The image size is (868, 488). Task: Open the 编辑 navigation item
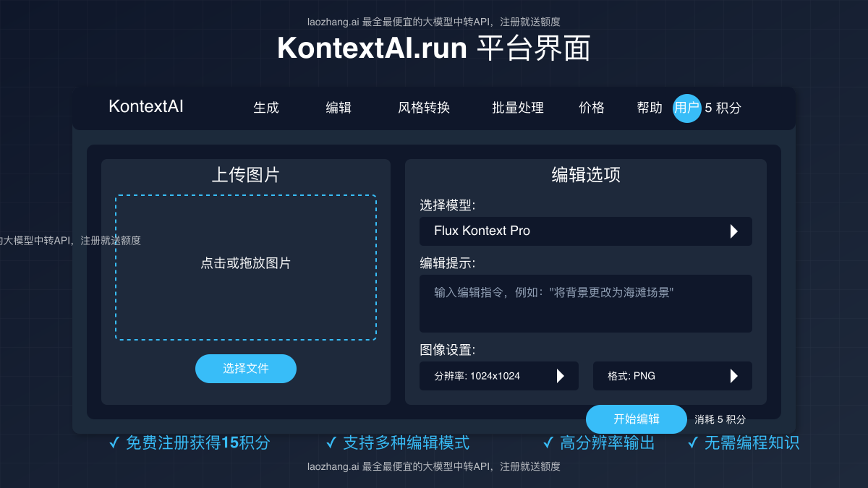click(339, 108)
